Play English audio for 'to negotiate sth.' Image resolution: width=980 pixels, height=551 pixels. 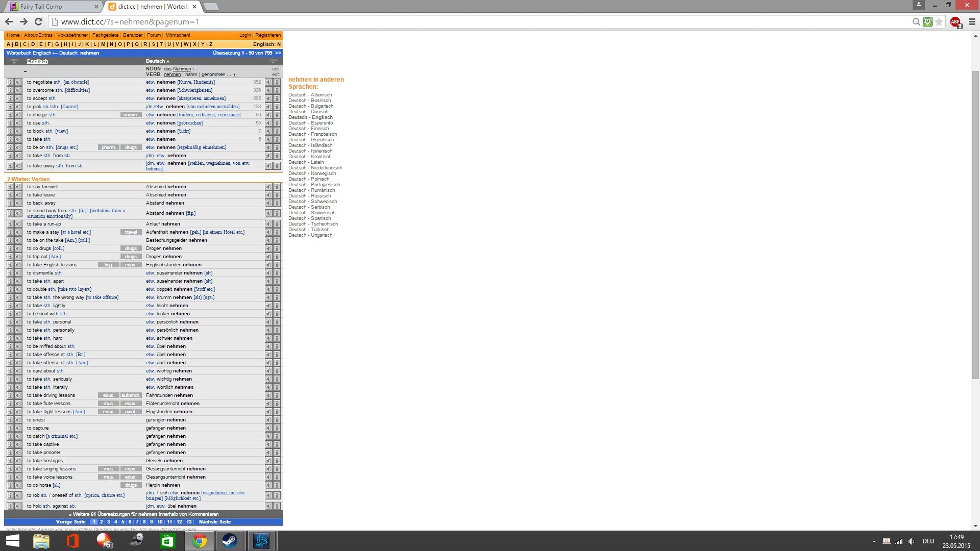coord(18,82)
